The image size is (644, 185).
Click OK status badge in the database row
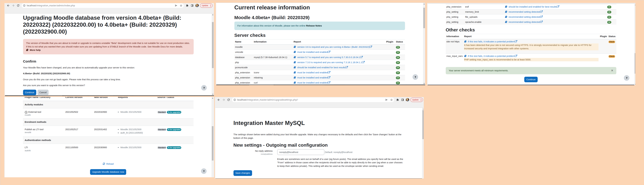click(x=398, y=58)
